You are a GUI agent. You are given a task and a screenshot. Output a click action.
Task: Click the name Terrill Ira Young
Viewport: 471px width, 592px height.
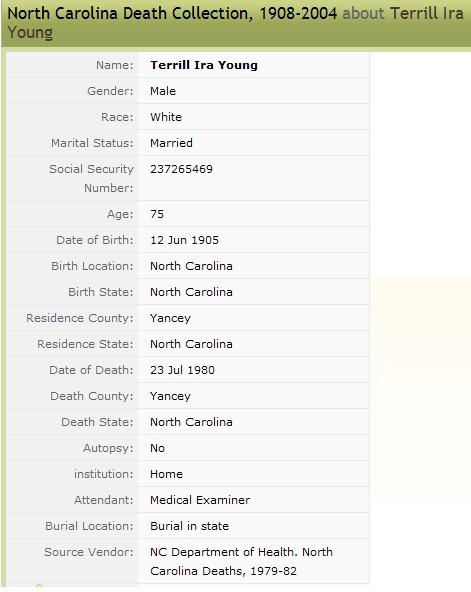pos(204,65)
